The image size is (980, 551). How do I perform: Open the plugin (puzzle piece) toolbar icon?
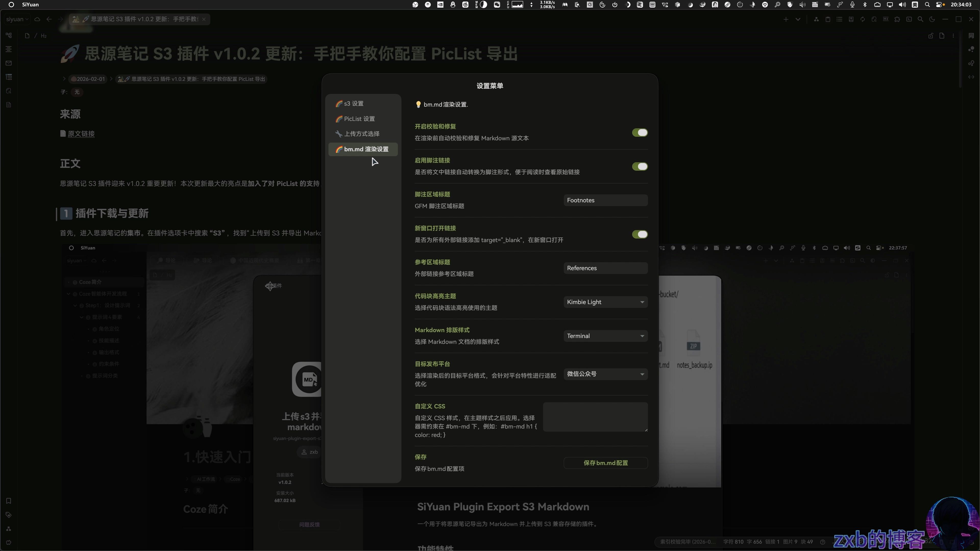click(898, 19)
